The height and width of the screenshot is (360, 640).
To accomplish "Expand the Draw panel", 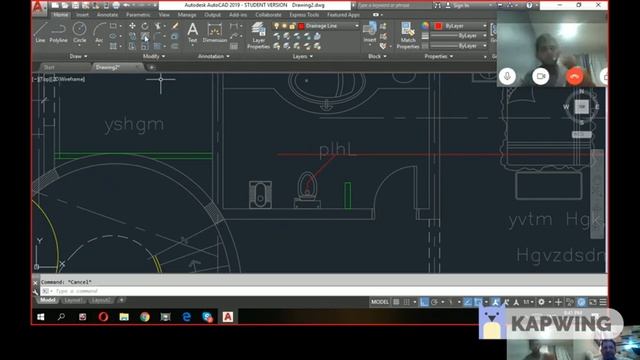I will (x=78, y=56).
